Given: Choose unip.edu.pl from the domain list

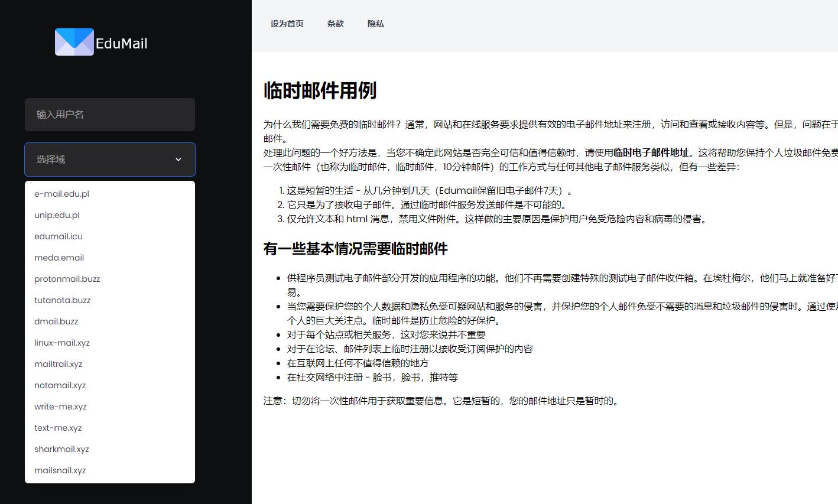Looking at the screenshot, I should [x=57, y=215].
